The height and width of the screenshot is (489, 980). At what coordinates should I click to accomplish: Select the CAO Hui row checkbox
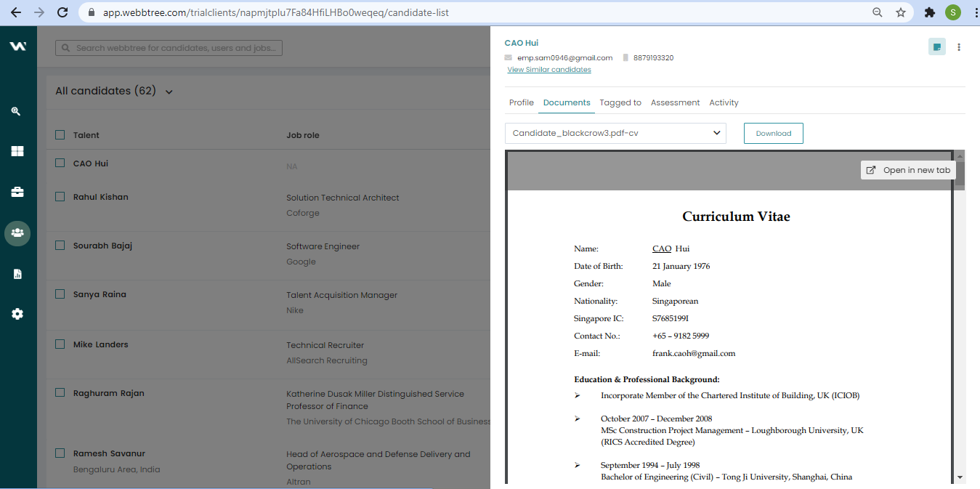coord(60,163)
